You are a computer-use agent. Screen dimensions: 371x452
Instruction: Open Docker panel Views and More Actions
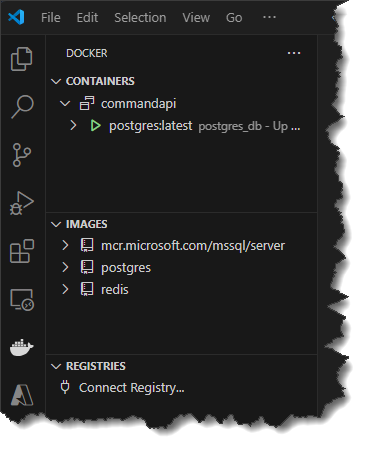click(294, 53)
